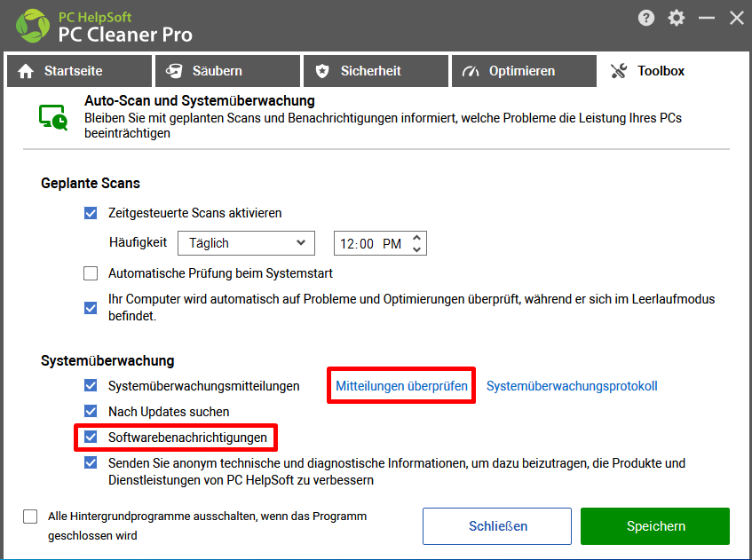Click the Schließen button
The width and height of the screenshot is (752, 560).
[497, 526]
